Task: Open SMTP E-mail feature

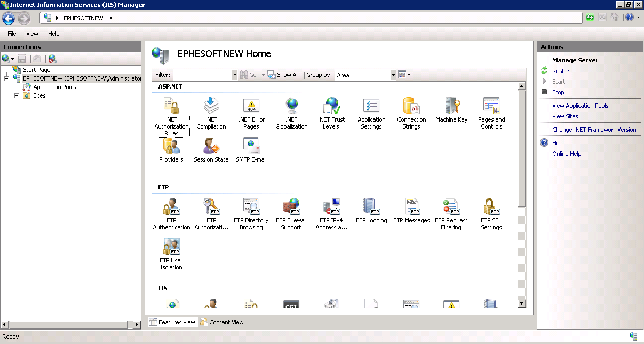Action: [251, 150]
